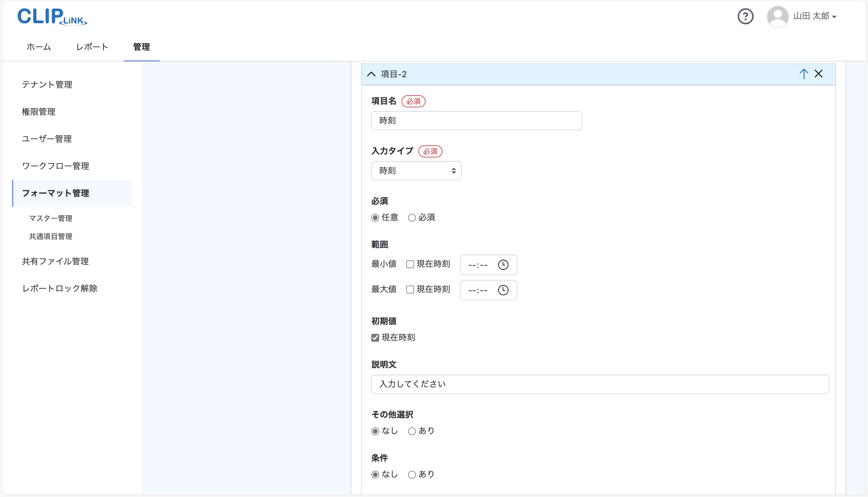This screenshot has width=868, height=497.
Task: Check 現在時刻 for 最大値
Action: (410, 290)
